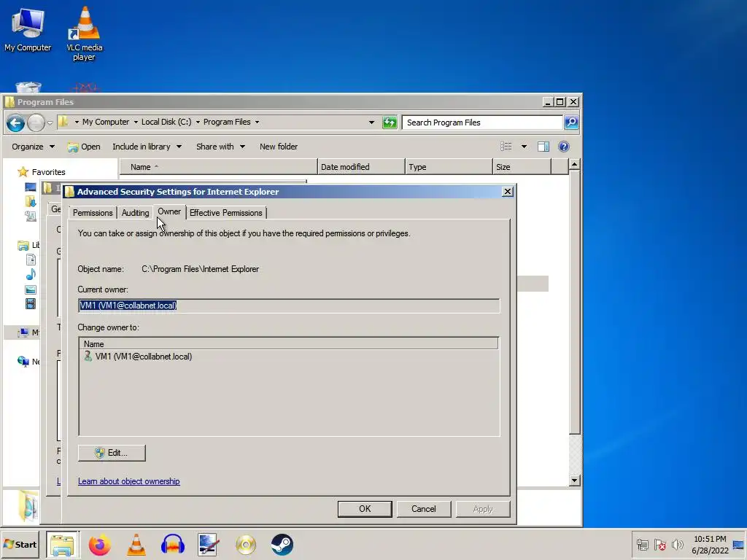Click the Back arrow in Explorer
Image resolution: width=747 pixels, height=560 pixels.
[16, 122]
